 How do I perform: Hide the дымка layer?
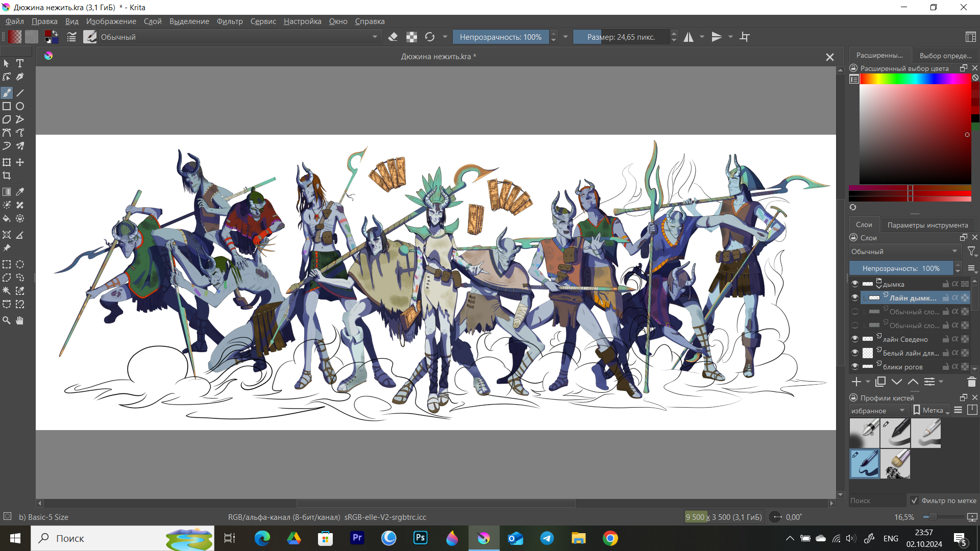[x=855, y=284]
